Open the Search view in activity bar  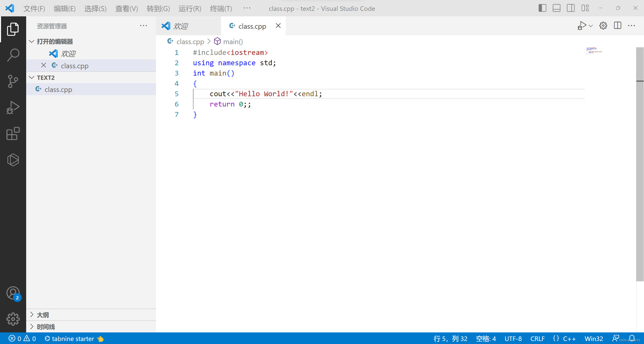(x=13, y=55)
